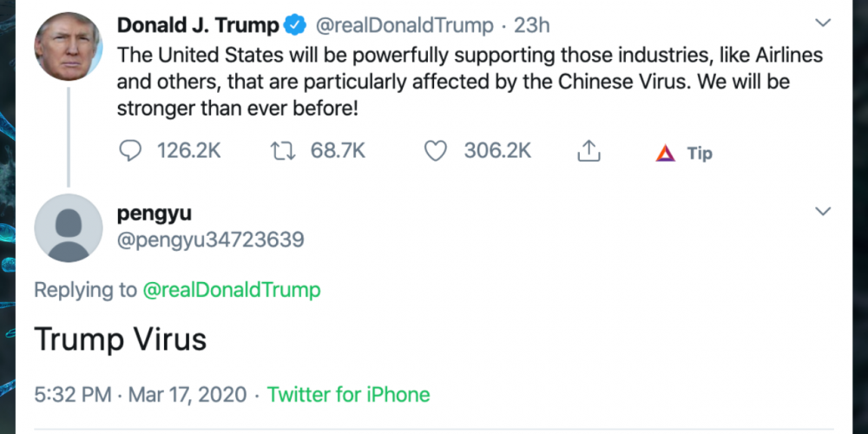Click the blue verified badge
Image resolution: width=868 pixels, height=434 pixels.
[295, 26]
